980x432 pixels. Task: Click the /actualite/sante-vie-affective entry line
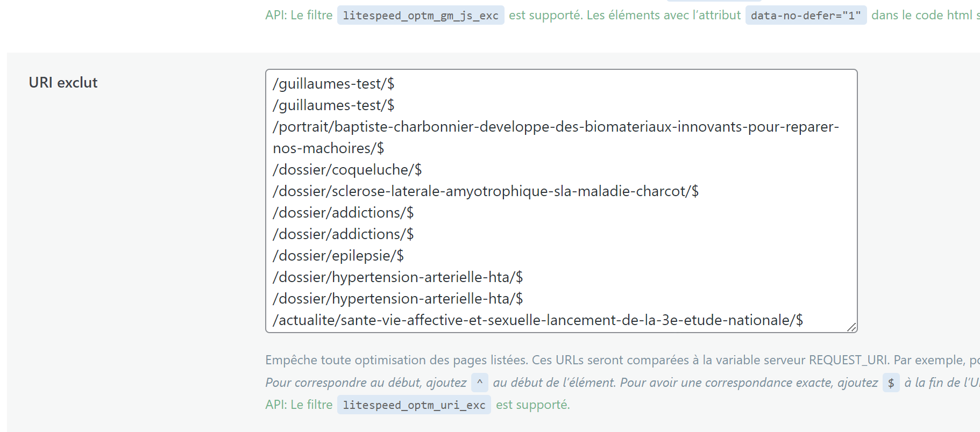pyautogui.click(x=537, y=320)
